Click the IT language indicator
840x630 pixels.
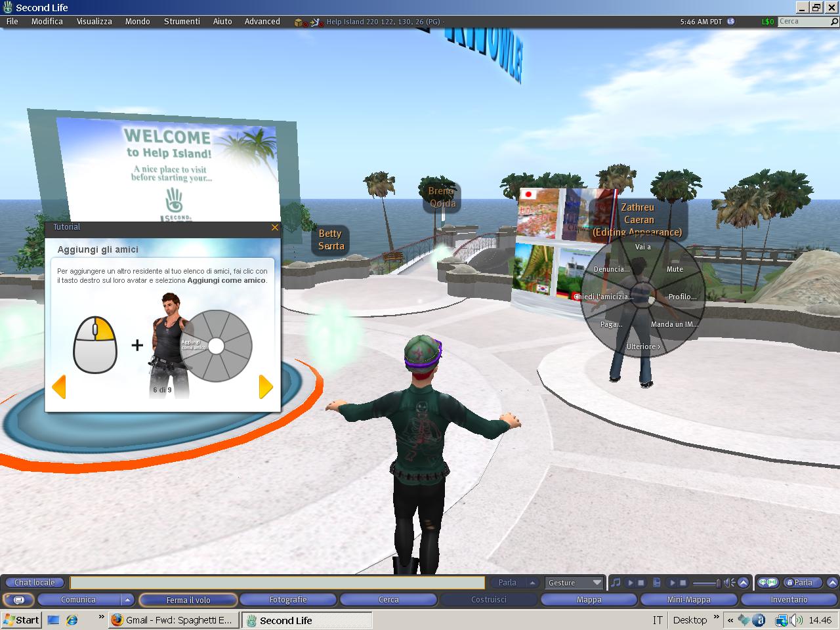(658, 620)
